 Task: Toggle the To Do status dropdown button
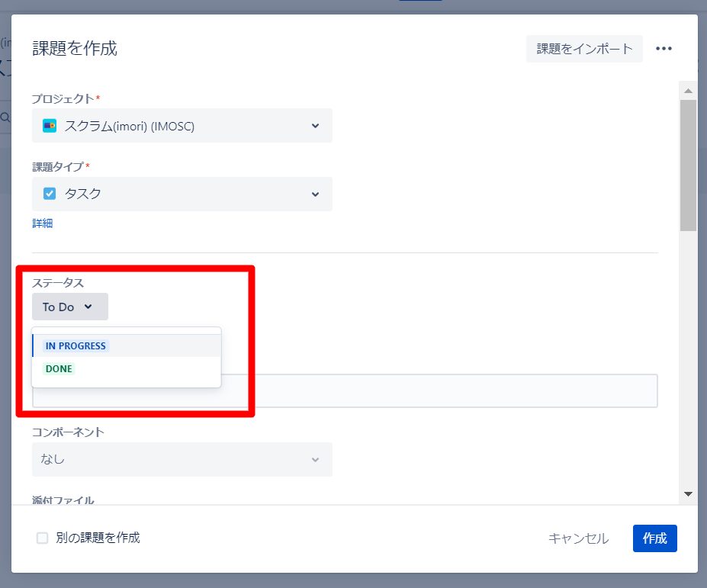point(69,307)
